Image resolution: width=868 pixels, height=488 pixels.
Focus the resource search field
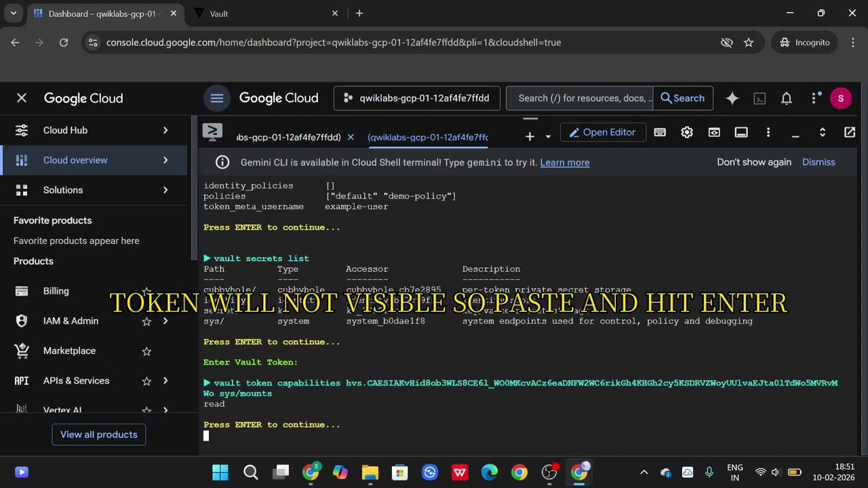point(580,98)
